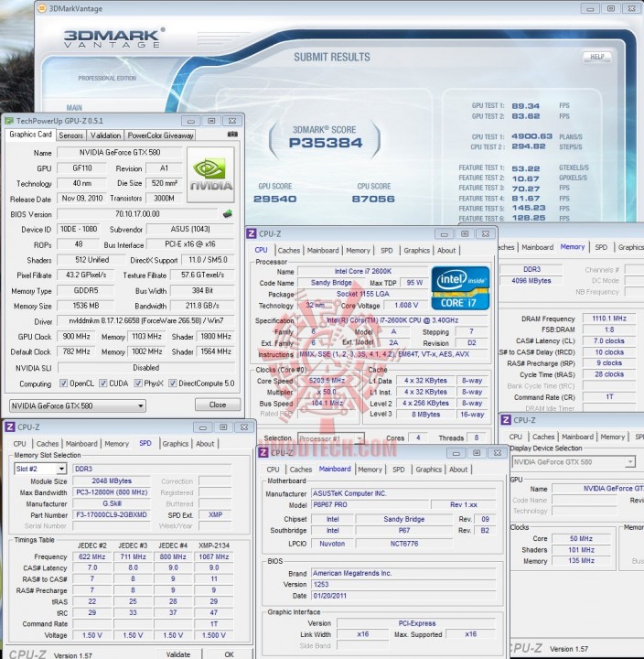Toggle the OpenCL checkbox in GPU-Z

(x=63, y=384)
